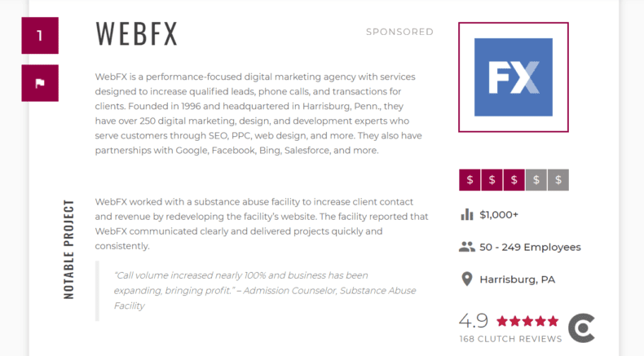Click the Harrisburg, PA location text

pyautogui.click(x=518, y=279)
